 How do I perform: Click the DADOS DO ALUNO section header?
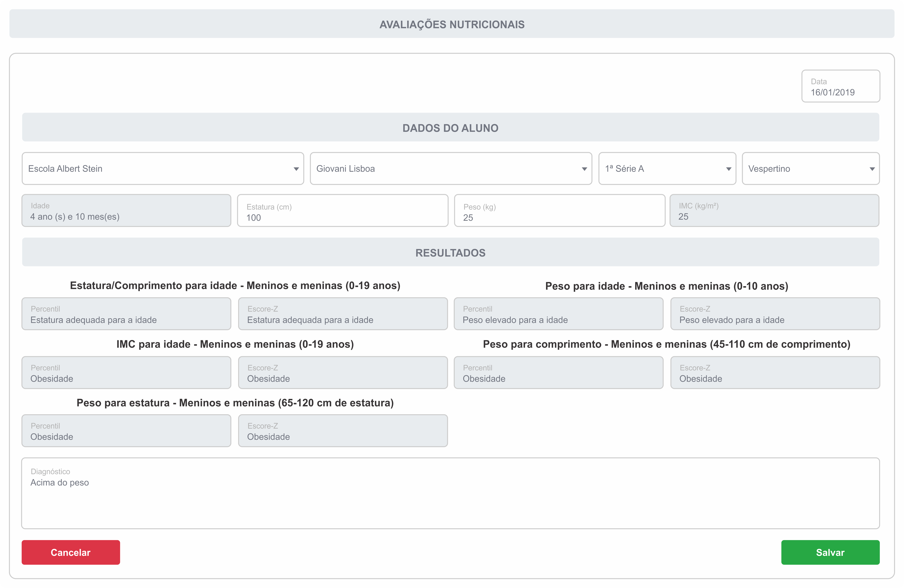(x=450, y=128)
